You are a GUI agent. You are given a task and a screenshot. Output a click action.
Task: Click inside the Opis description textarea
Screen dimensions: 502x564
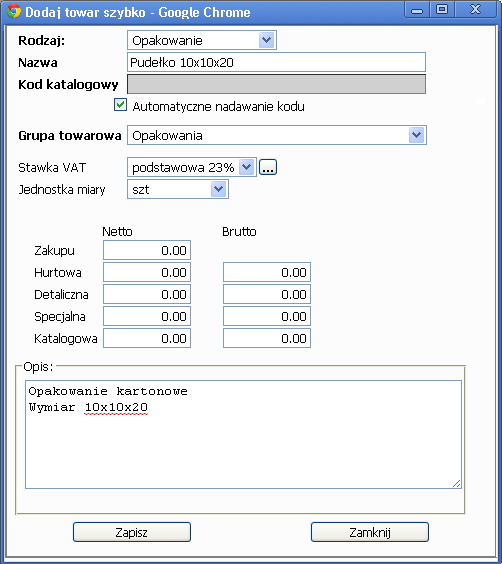tap(243, 435)
